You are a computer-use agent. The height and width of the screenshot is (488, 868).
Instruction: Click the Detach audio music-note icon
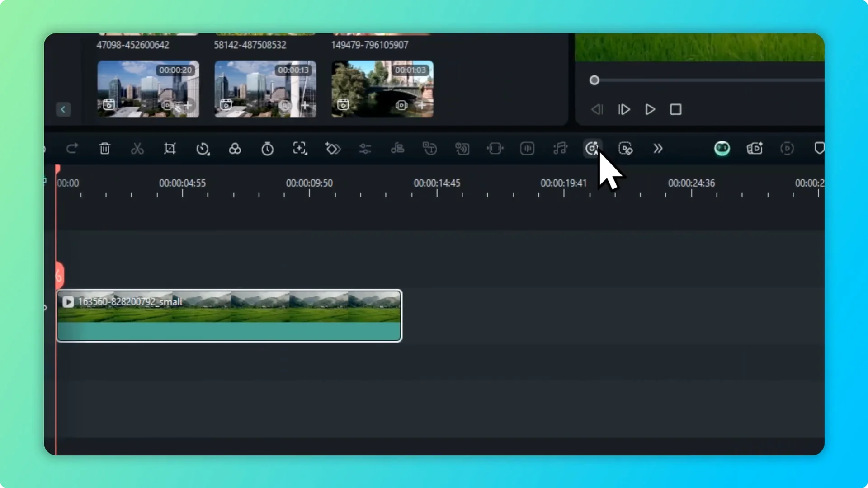coord(397,148)
